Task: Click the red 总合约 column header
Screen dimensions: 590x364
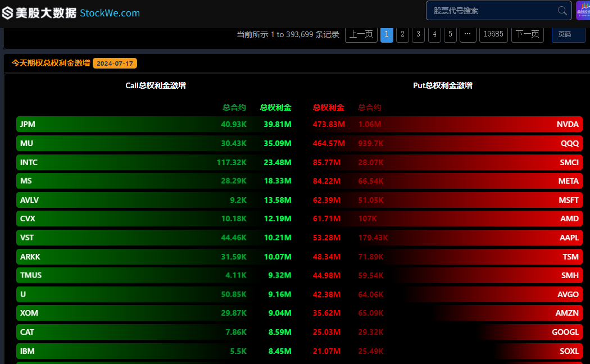Action: [370, 107]
